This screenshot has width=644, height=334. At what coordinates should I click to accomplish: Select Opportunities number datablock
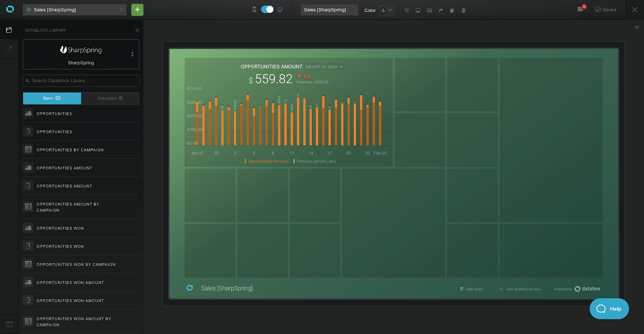click(x=81, y=131)
